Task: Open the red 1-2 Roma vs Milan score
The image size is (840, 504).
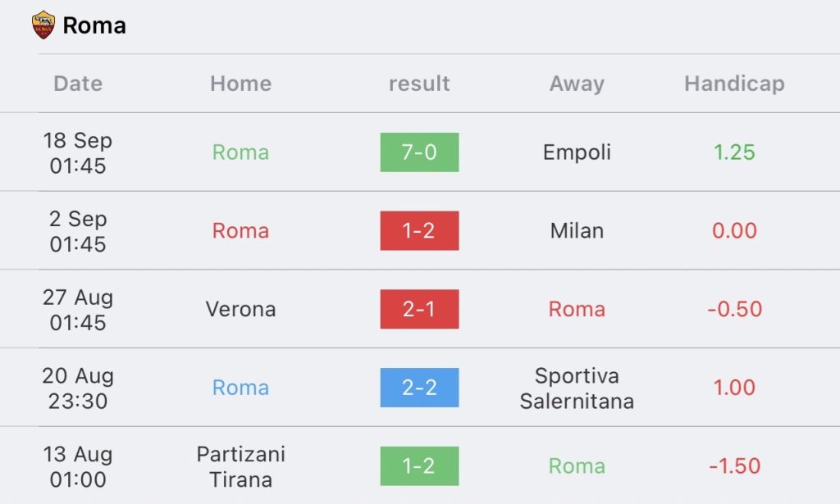Action: click(x=419, y=230)
